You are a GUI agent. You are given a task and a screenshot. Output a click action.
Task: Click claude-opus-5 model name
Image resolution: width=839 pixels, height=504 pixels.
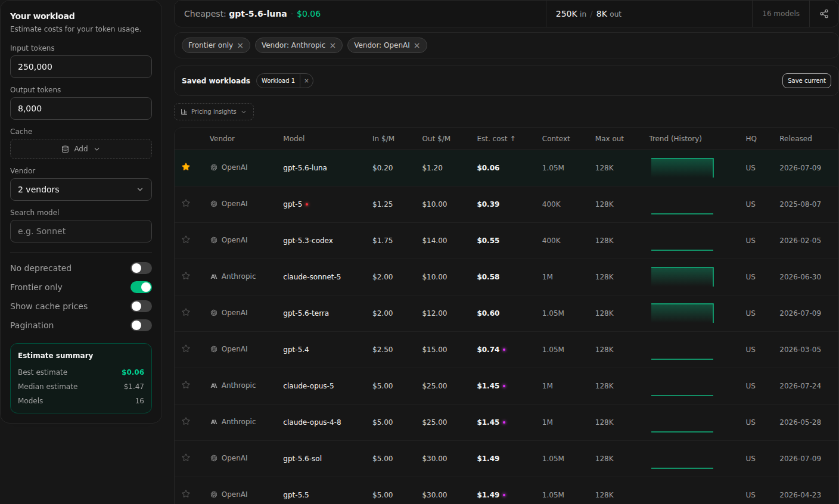point(309,385)
